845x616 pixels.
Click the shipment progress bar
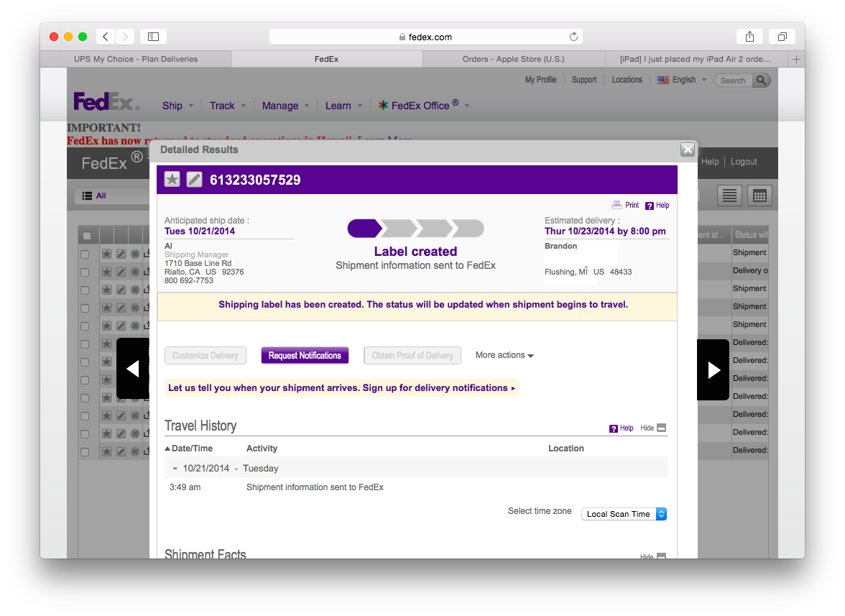click(x=415, y=229)
